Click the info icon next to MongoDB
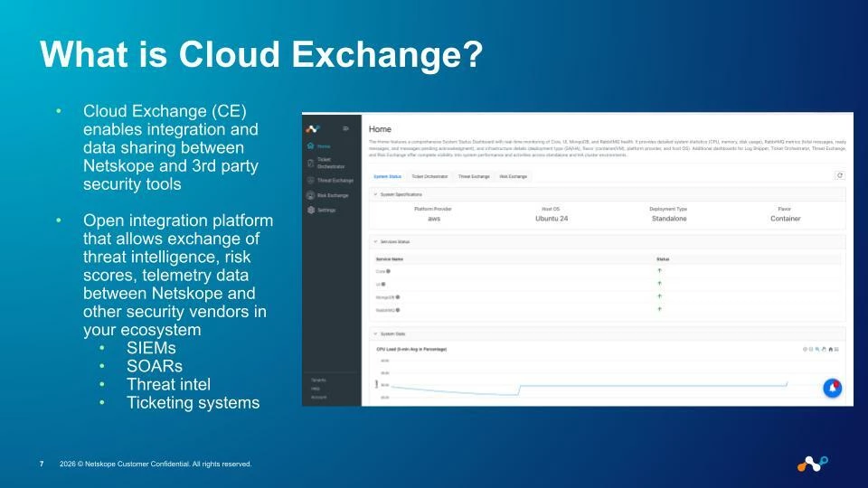Viewport: 868px width, 488px height. [398, 297]
